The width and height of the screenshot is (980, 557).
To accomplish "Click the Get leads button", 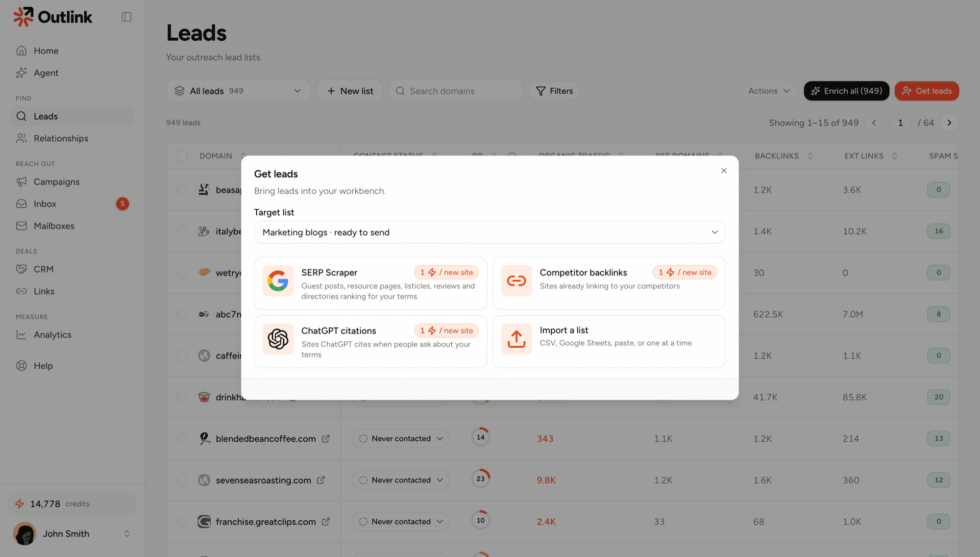I will coord(927,91).
